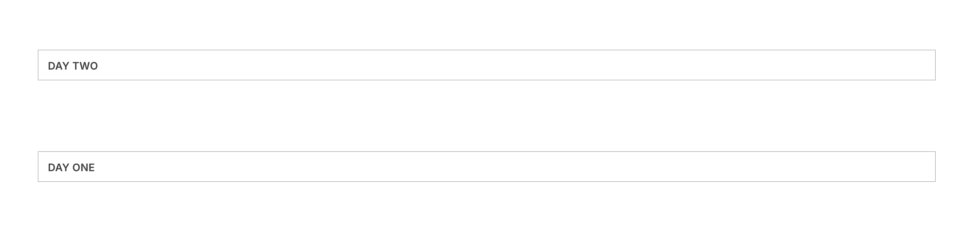980x241 pixels.
Task: Click the DAY TWO heading text
Action: 73,66
